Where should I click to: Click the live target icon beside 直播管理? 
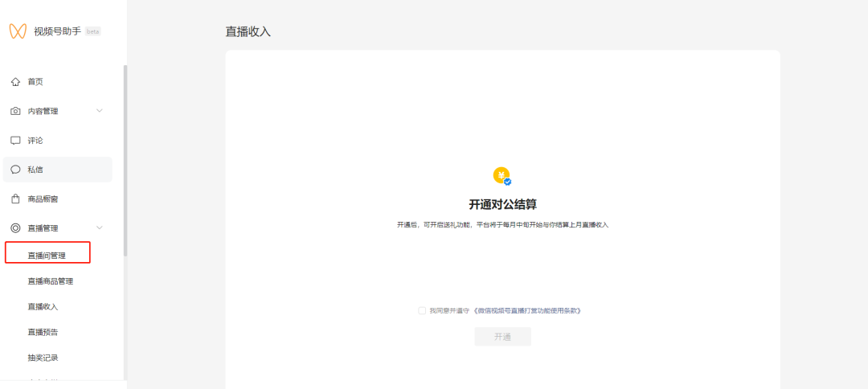[15, 228]
